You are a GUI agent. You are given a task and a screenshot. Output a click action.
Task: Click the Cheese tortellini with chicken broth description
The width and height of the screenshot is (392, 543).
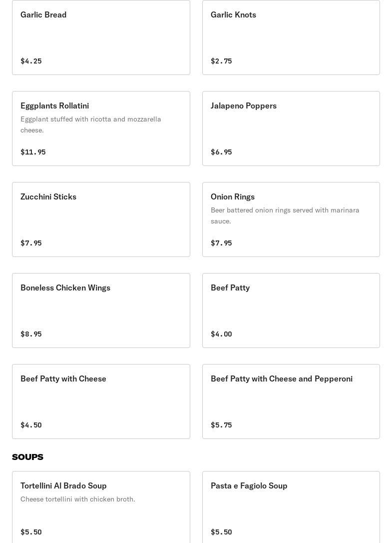click(x=78, y=499)
